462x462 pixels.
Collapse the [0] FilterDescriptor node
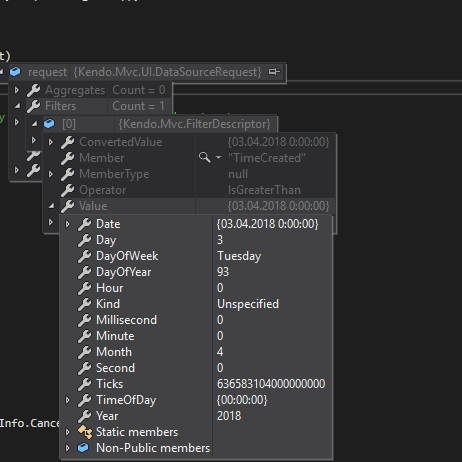[34, 124]
